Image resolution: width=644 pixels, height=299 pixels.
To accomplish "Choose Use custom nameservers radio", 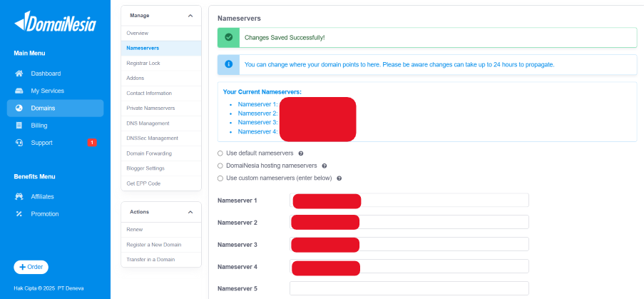I will 220,178.
